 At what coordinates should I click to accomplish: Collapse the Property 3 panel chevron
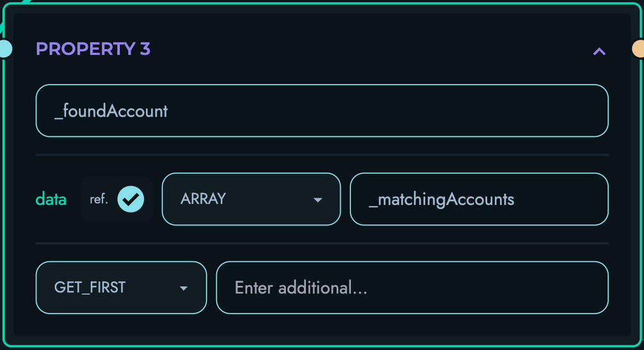[x=599, y=51]
